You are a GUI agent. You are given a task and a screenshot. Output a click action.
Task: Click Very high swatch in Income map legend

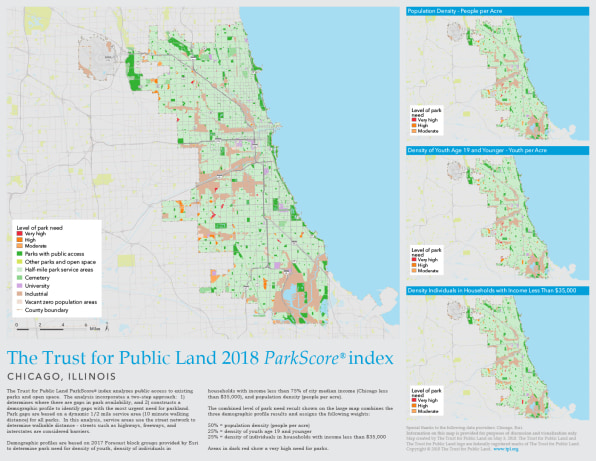pos(414,400)
